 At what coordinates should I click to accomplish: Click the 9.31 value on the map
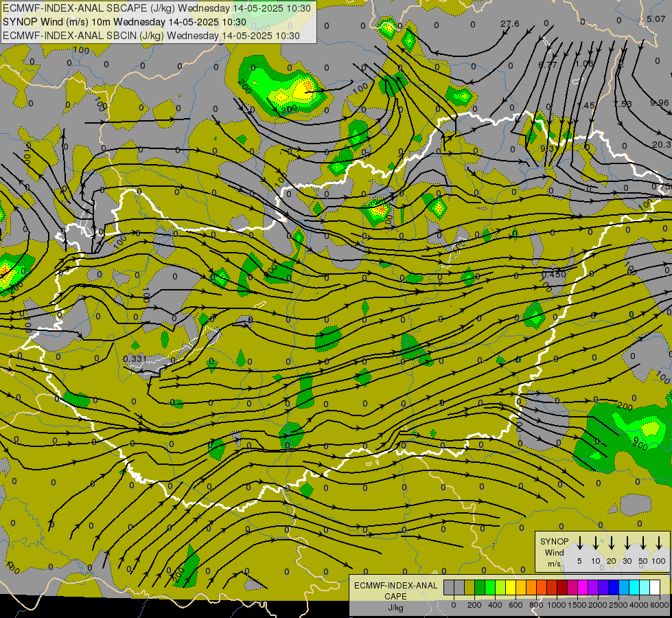[549, 148]
